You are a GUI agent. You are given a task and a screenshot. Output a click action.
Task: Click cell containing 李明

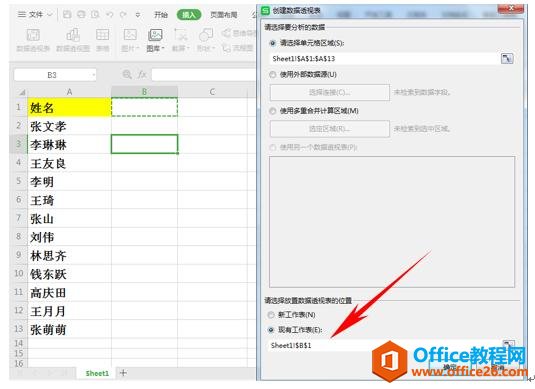point(69,182)
